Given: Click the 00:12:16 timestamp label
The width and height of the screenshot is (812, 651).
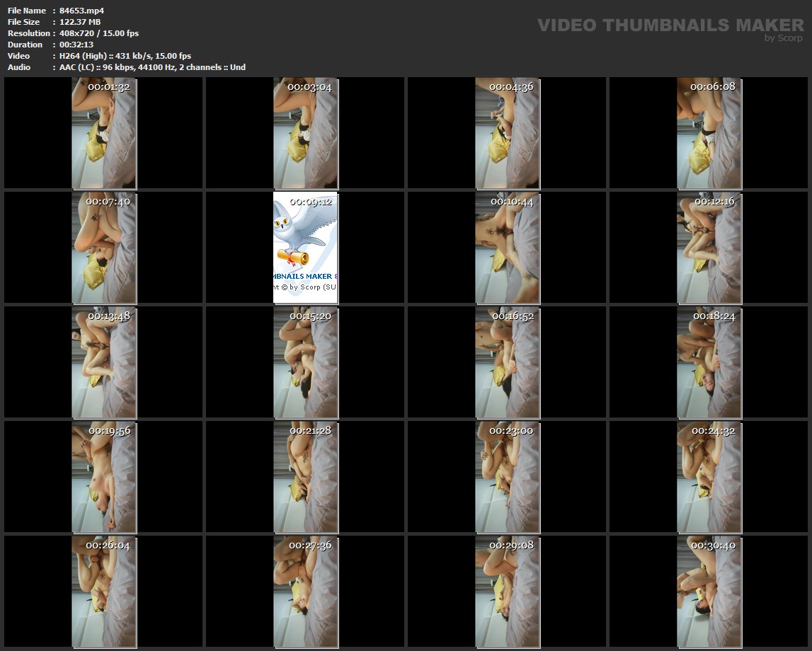Looking at the screenshot, I should (x=714, y=202).
